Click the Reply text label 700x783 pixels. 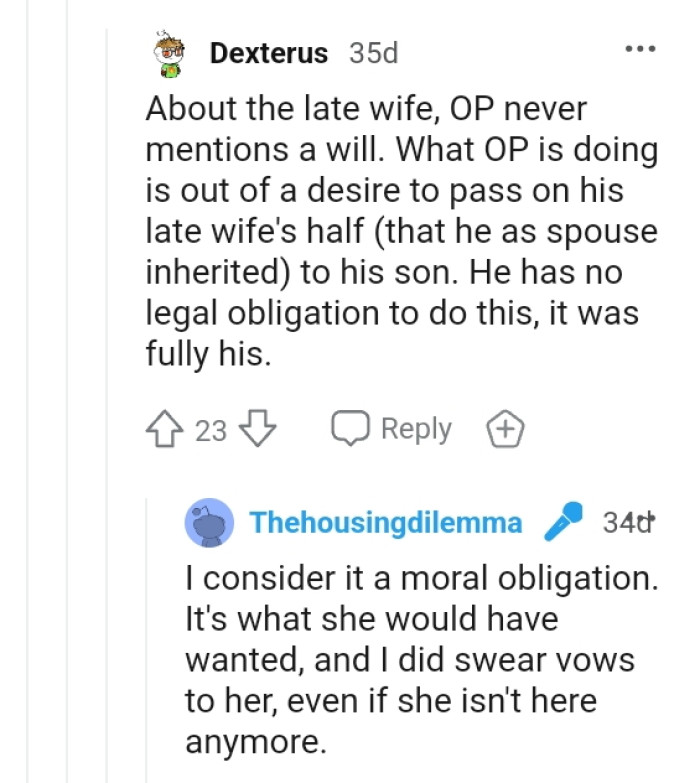click(x=416, y=429)
